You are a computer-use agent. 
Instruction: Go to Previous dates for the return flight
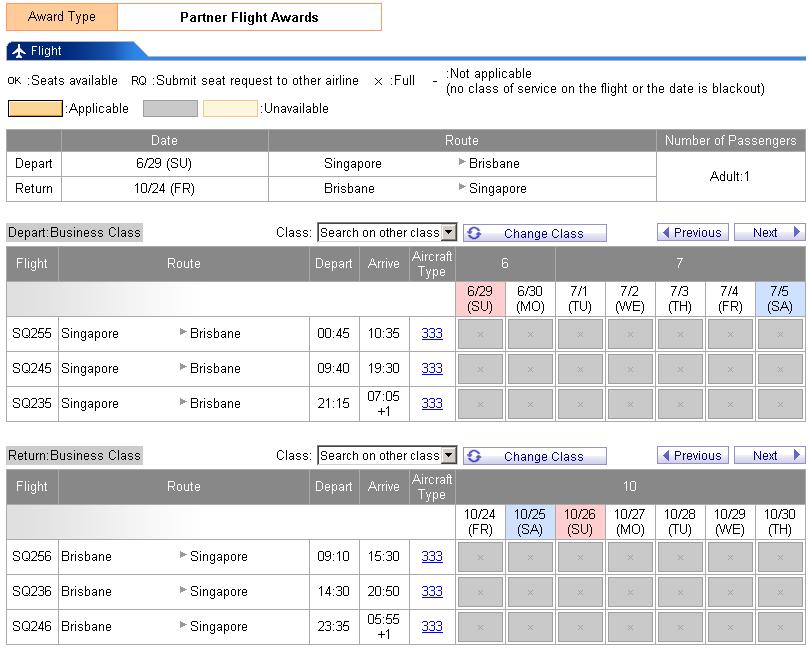tap(692, 456)
